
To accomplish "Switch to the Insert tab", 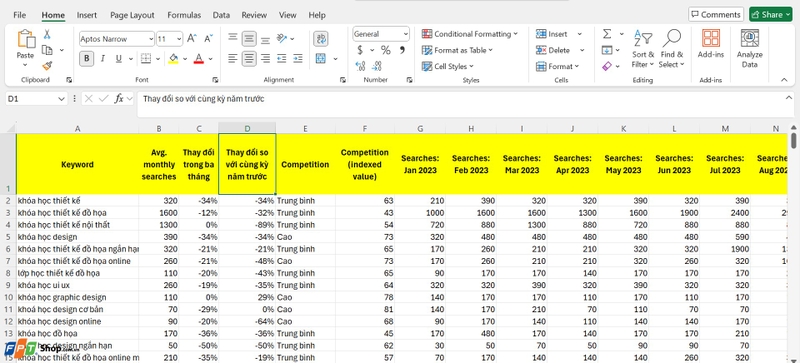I will tap(87, 15).
